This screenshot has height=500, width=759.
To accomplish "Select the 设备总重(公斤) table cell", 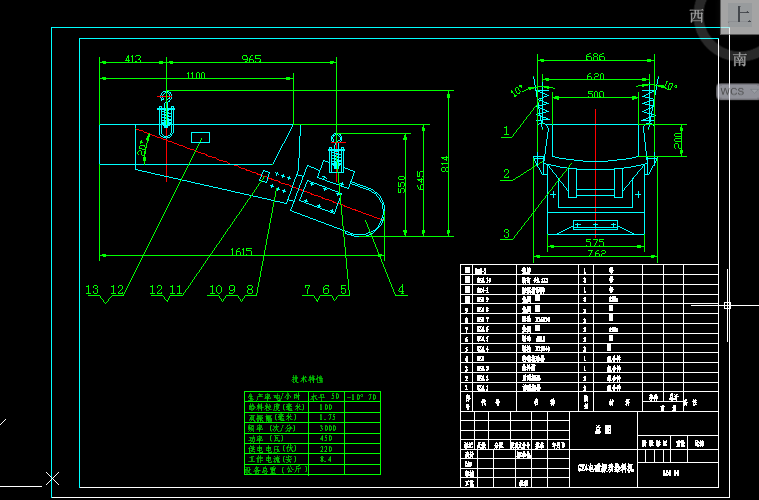I will pyautogui.click(x=276, y=470).
